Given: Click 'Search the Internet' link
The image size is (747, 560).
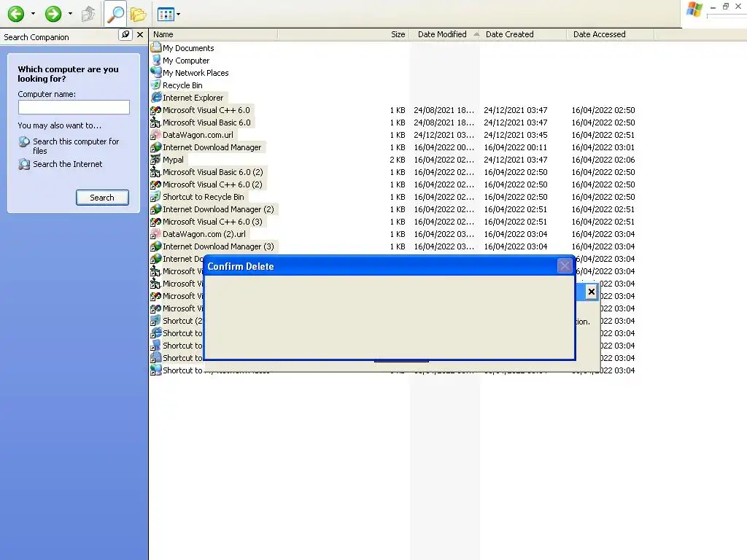Looking at the screenshot, I should 67,164.
